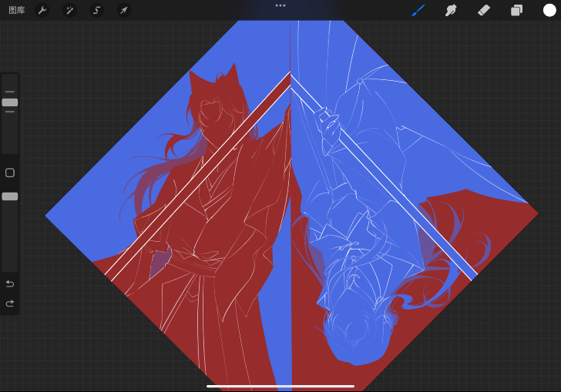Click the brush opacity slider handle
Image resolution: width=561 pixels, height=392 pixels.
coord(10,196)
